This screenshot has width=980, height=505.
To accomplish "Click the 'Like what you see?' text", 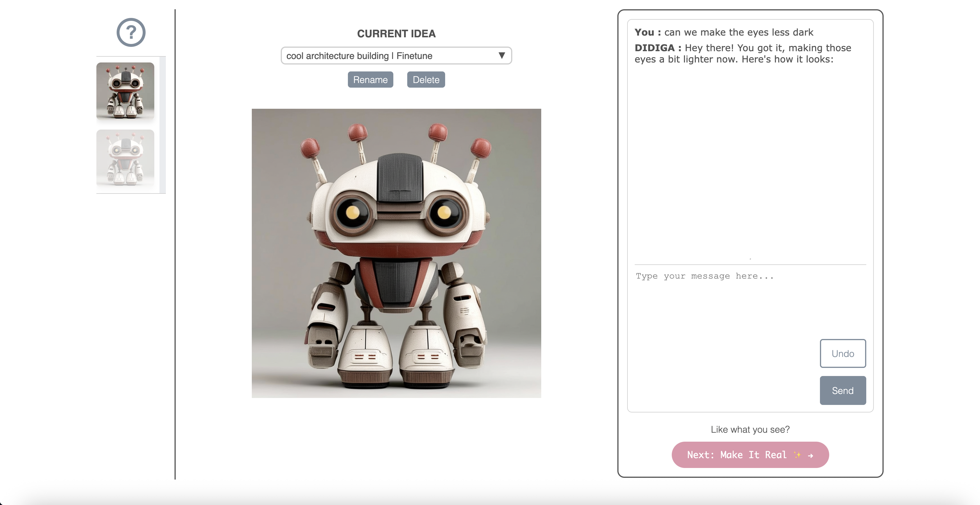I will pyautogui.click(x=750, y=429).
